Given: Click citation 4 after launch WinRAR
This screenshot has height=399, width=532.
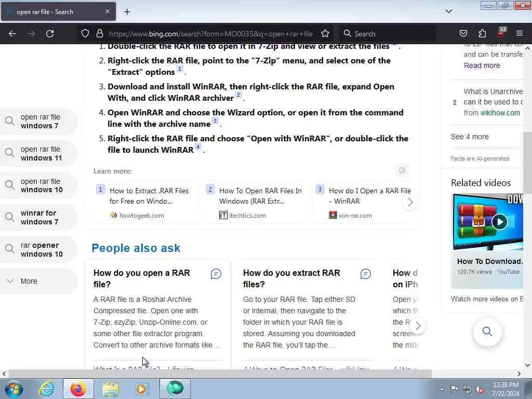Looking at the screenshot, I should (x=198, y=147).
